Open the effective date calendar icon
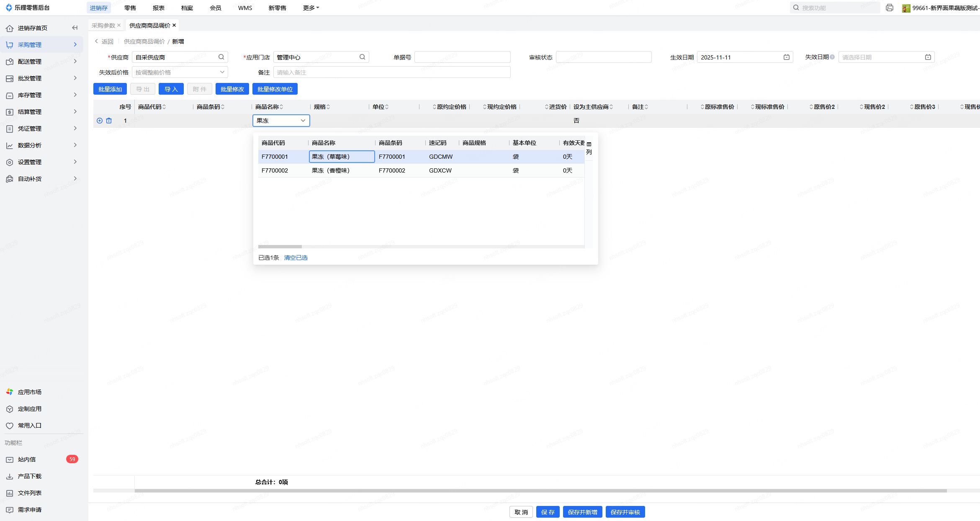The width and height of the screenshot is (980, 521). click(x=786, y=57)
